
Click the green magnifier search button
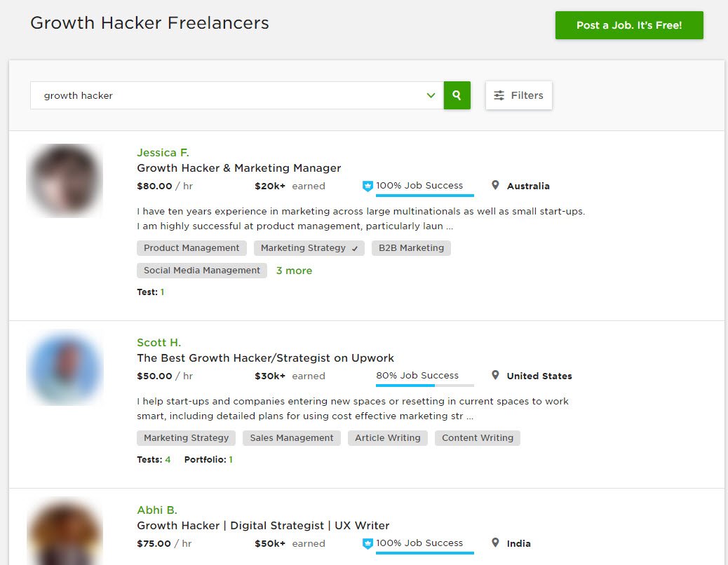457,95
